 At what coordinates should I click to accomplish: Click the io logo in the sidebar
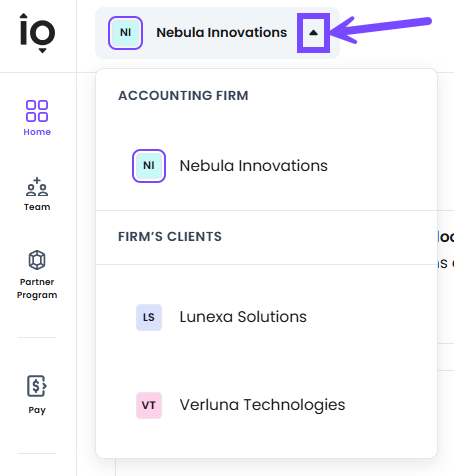pyautogui.click(x=37, y=33)
